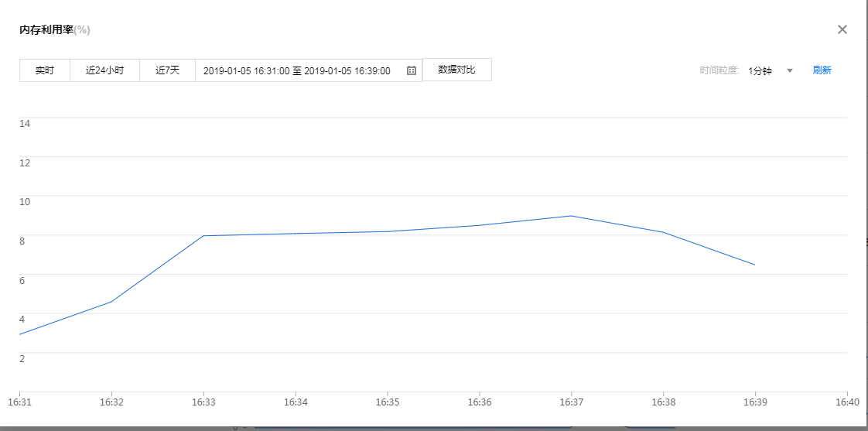The image size is (868, 431).
Task: Click the 数据对比 button
Action: click(456, 70)
